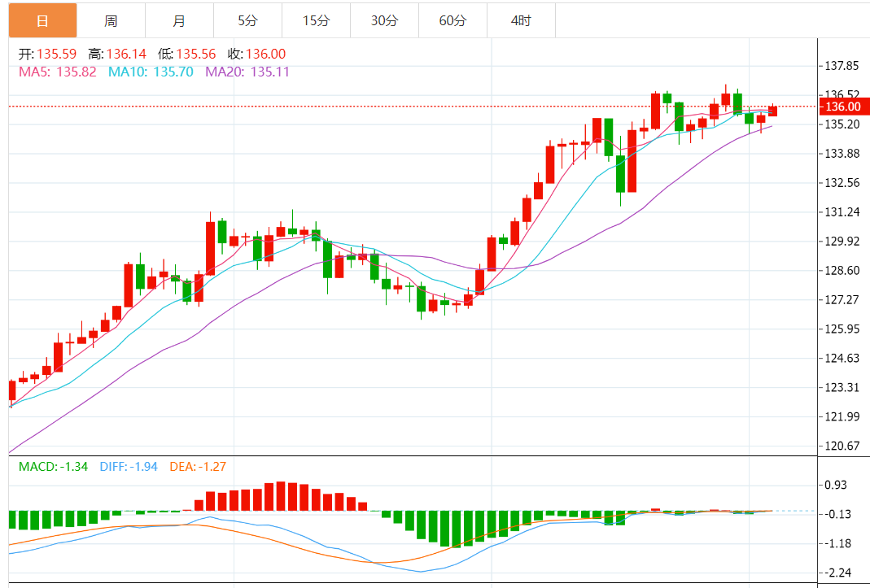Click the 收: 136.00 closing price
870x588 pixels.
click(257, 54)
